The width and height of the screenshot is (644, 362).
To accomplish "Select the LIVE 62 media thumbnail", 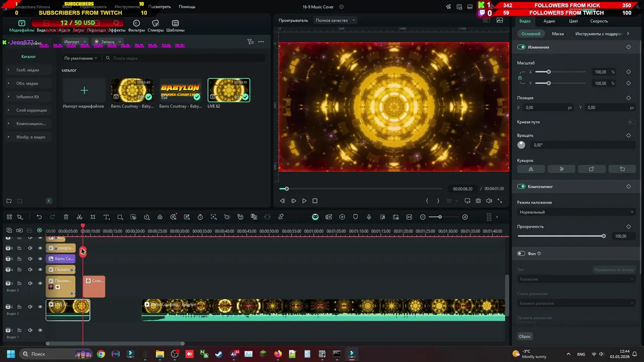I will coord(229,90).
